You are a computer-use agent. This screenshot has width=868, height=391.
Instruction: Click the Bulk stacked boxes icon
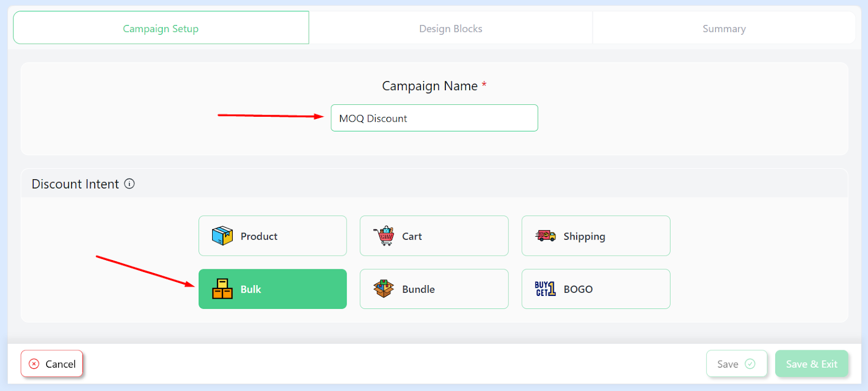[x=222, y=289]
